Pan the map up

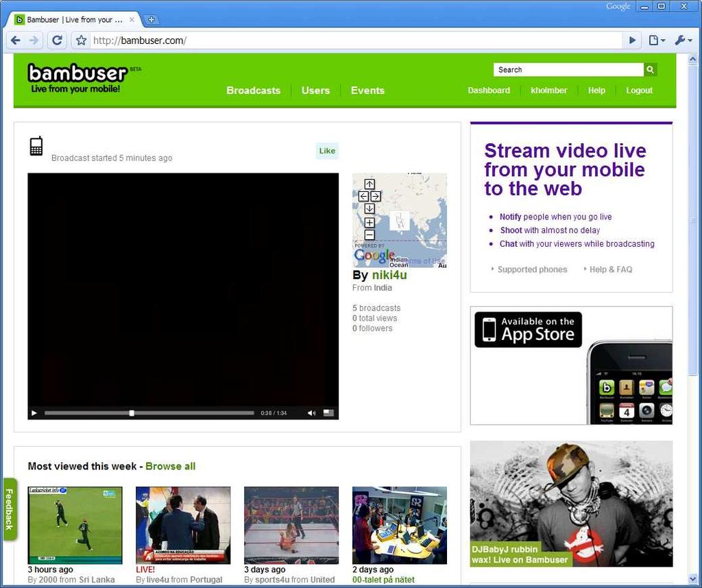tap(370, 184)
